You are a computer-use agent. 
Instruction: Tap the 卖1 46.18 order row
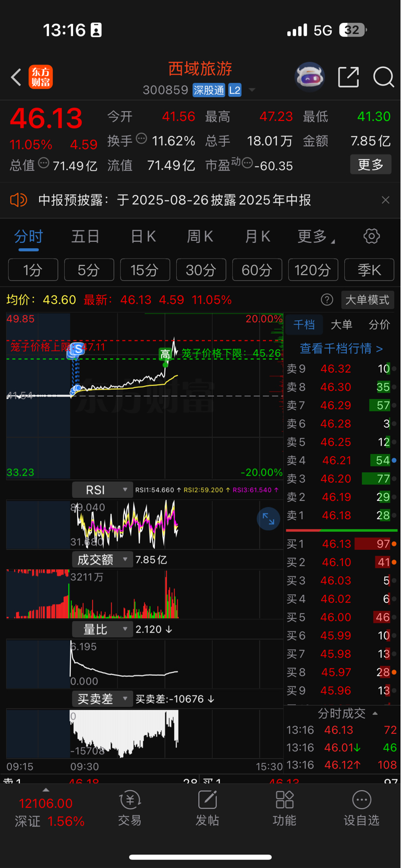[342, 516]
